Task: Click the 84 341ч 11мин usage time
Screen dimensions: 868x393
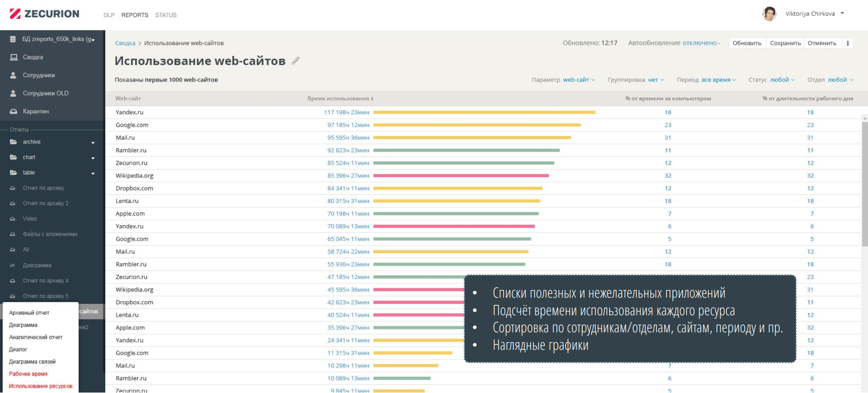Action: point(348,189)
